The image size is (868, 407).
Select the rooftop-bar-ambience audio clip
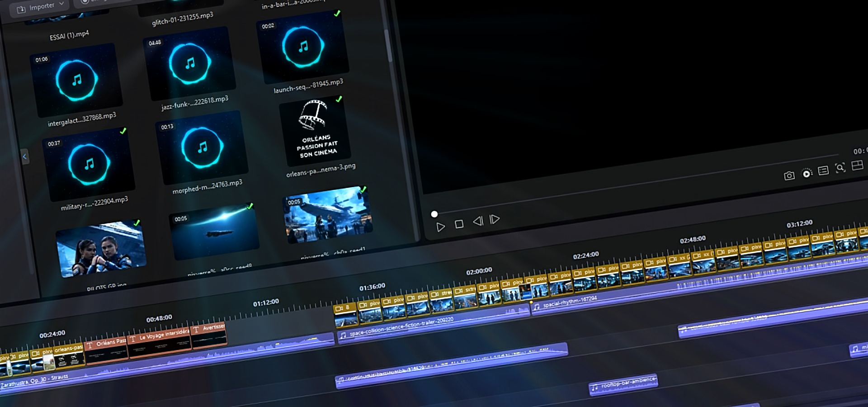(x=624, y=383)
